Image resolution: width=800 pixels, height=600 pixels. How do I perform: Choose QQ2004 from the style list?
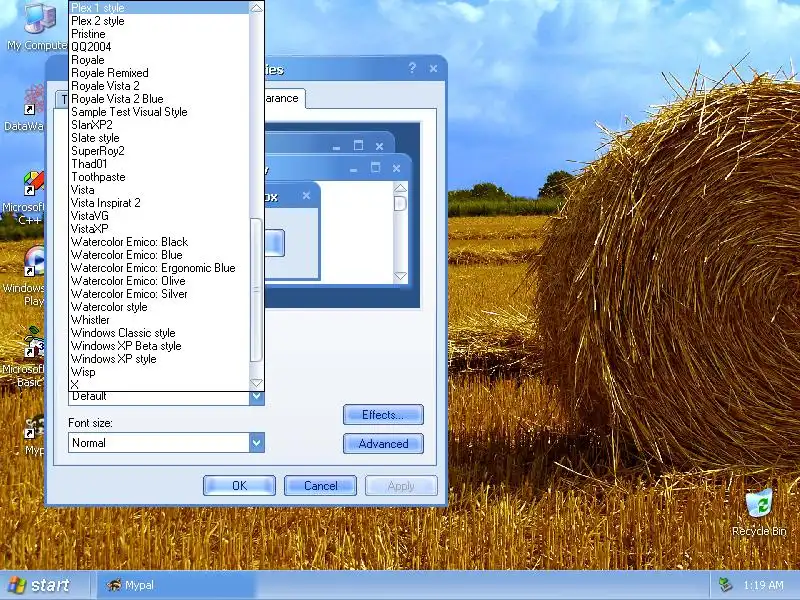click(x=159, y=47)
